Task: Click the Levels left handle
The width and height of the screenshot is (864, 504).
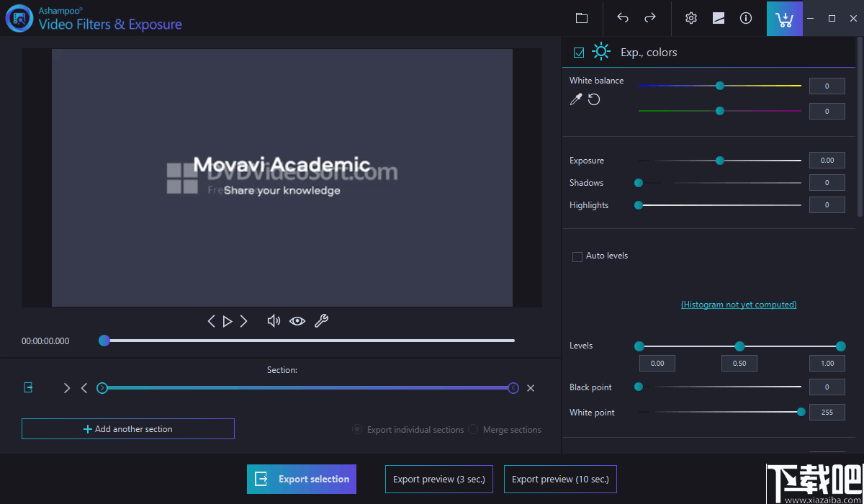Action: pos(639,346)
